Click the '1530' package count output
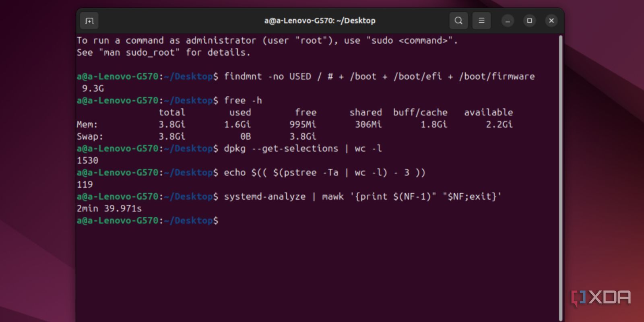Image resolution: width=644 pixels, height=322 pixels. click(87, 161)
